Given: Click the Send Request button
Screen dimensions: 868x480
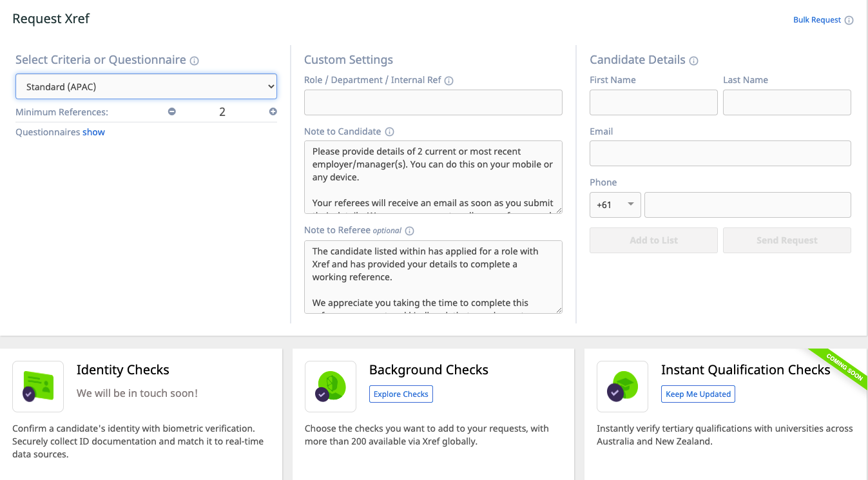Looking at the screenshot, I should coord(787,240).
